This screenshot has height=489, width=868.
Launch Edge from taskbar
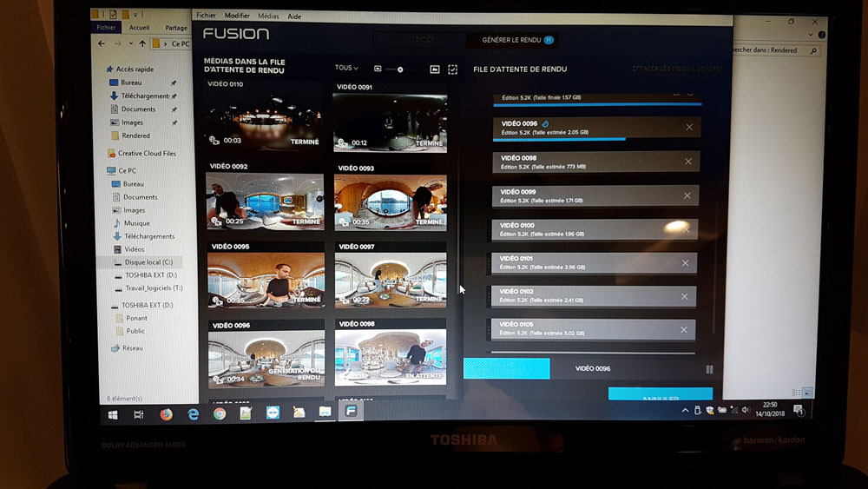[193, 414]
